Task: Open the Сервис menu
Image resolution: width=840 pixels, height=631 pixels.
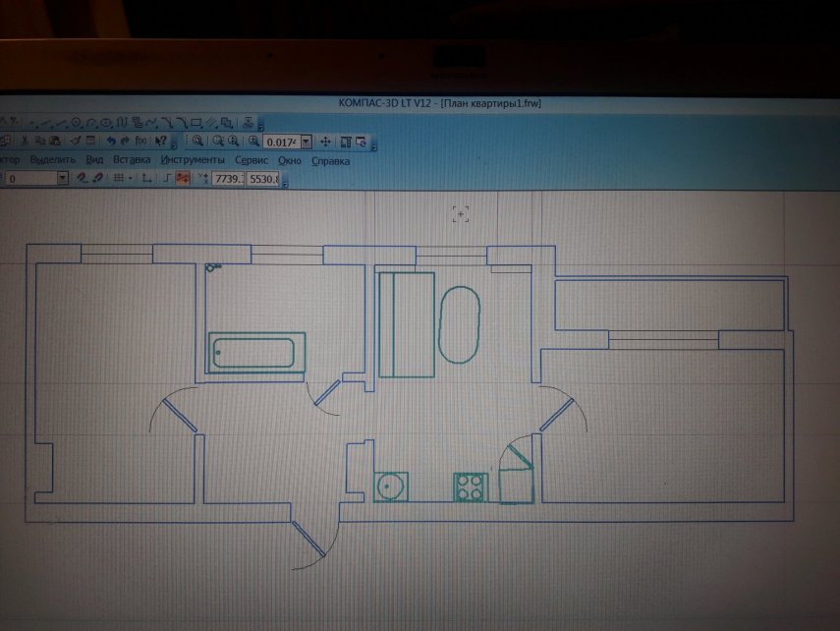Action: [x=252, y=159]
